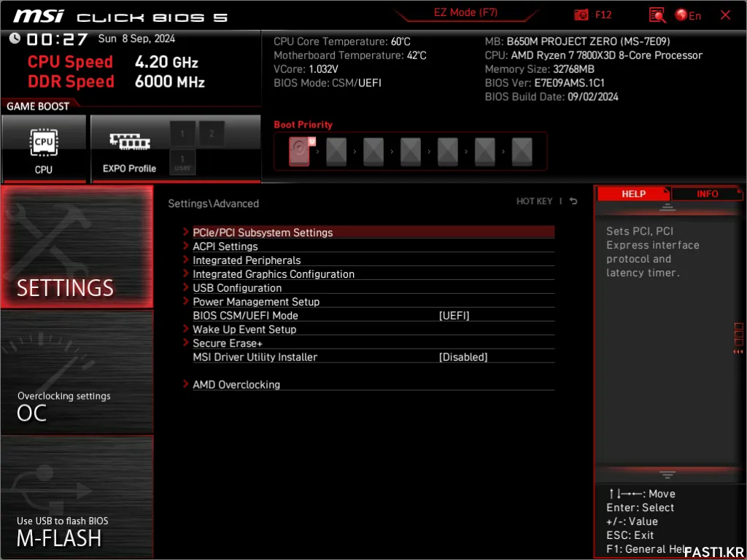Switch to the INFO tab
The image size is (747, 560).
(x=707, y=194)
